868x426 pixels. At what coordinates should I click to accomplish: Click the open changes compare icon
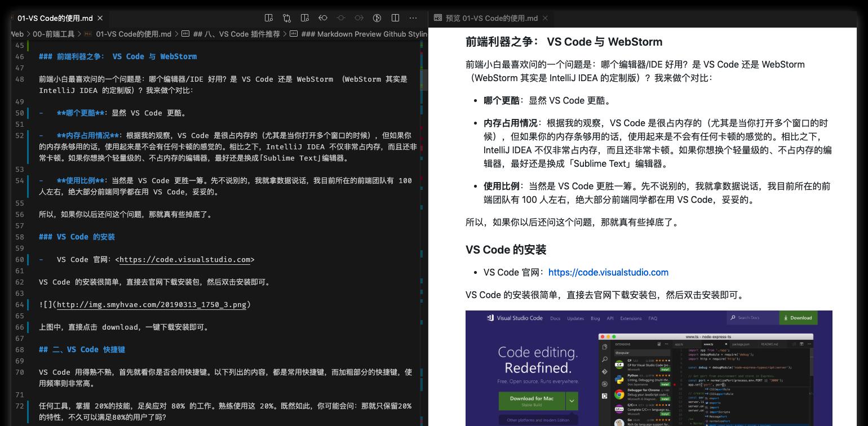click(x=287, y=18)
